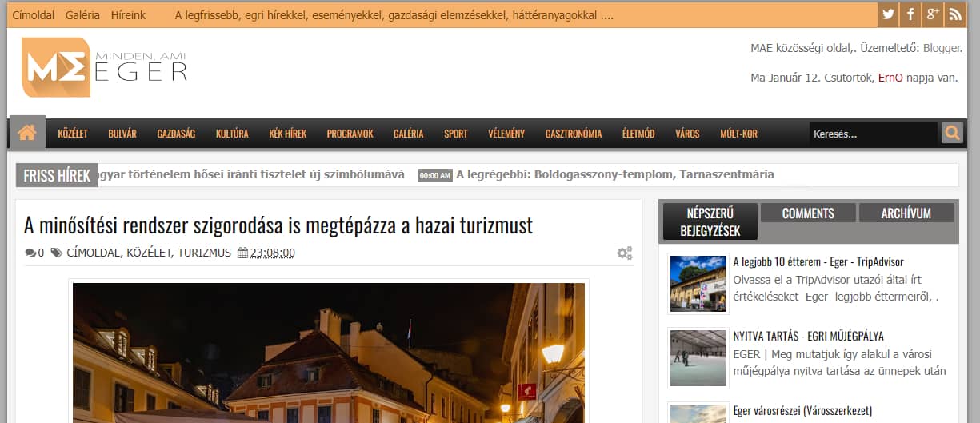Screen dimensions: 980x423
Task: Open the TURIZMUS tag link
Action: (x=204, y=253)
